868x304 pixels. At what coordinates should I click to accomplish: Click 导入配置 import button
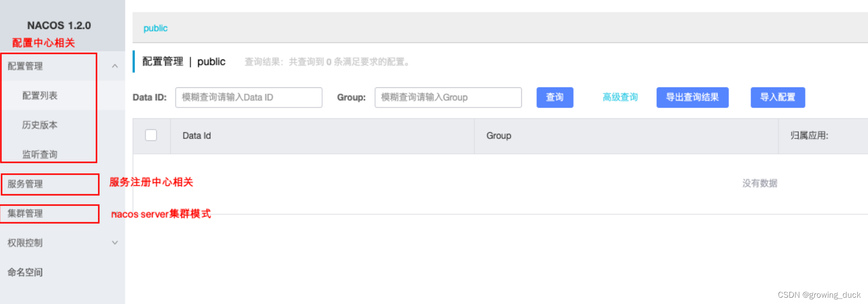coord(778,97)
